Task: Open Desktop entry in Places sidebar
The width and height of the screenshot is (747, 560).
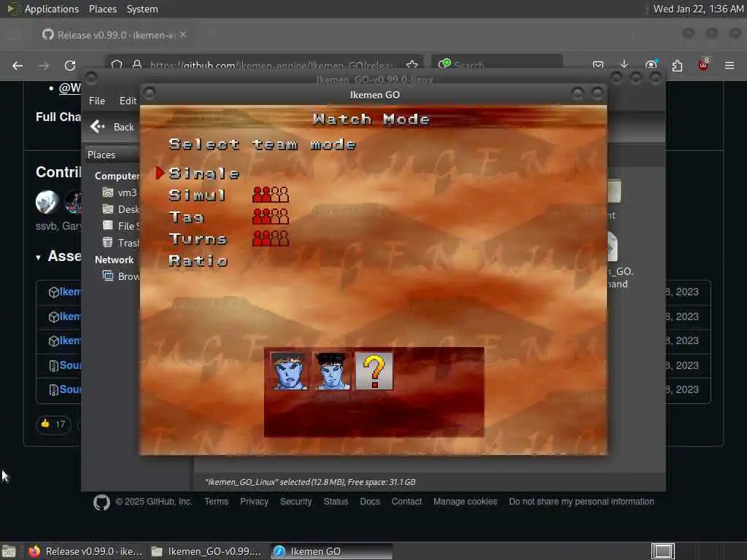Action: (x=120, y=209)
